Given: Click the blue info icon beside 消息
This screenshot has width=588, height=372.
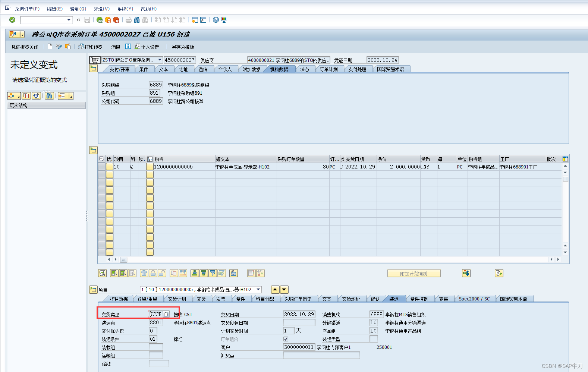Looking at the screenshot, I should coord(128,47).
